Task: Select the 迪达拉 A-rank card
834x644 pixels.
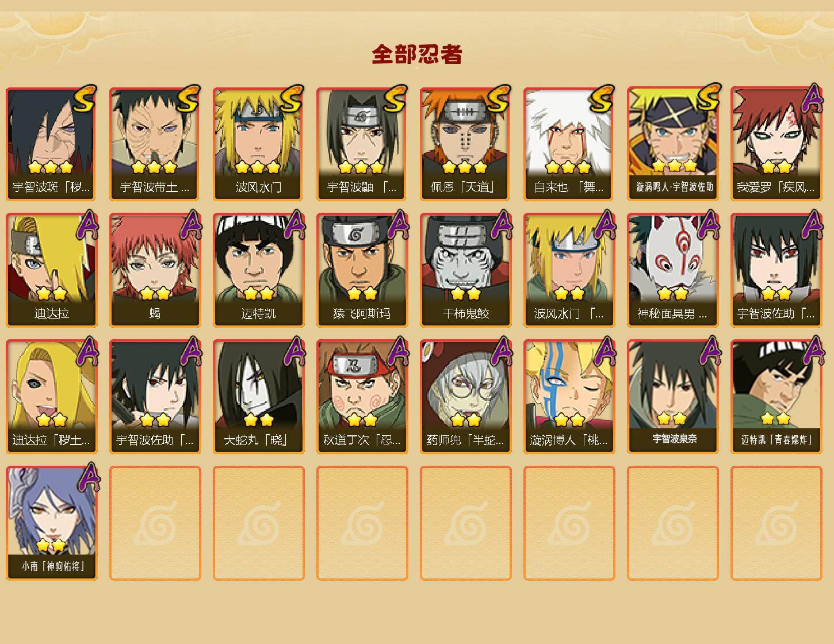Action: (x=51, y=270)
